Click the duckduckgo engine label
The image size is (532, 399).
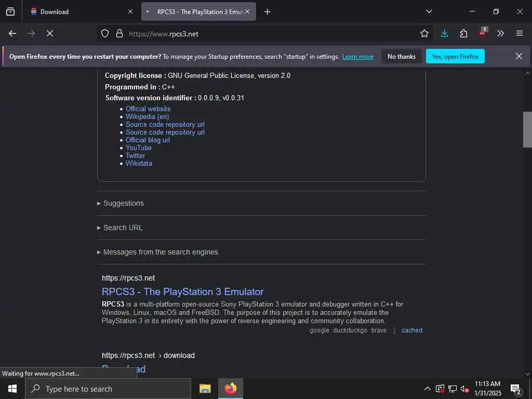click(350, 330)
